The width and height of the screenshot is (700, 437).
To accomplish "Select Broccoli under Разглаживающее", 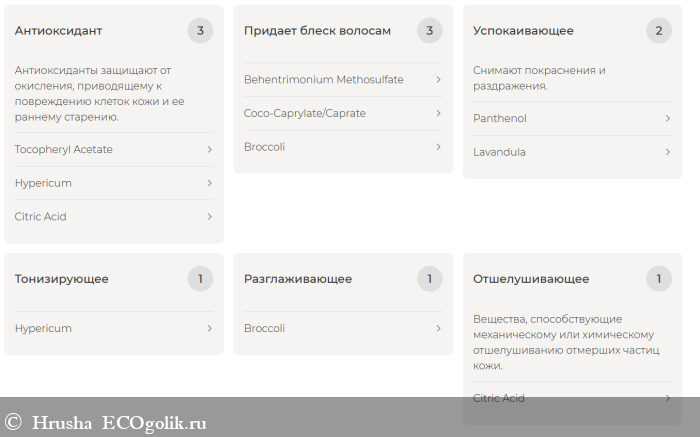I will 264,328.
